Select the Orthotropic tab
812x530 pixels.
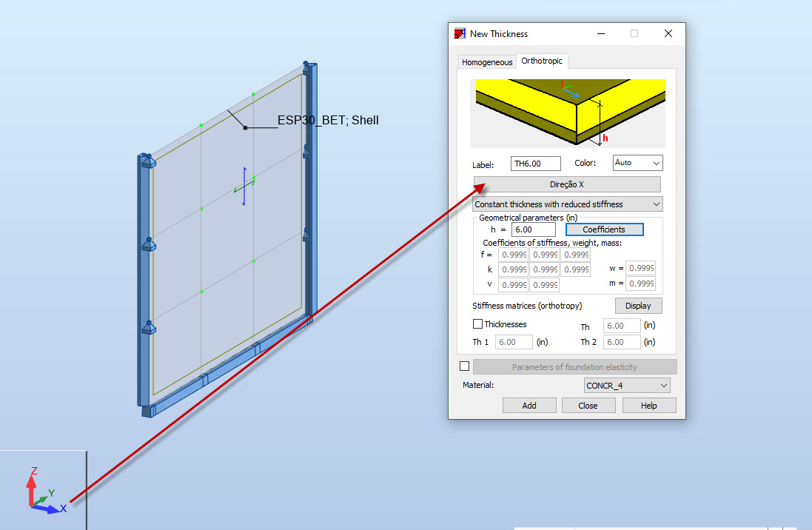(542, 61)
